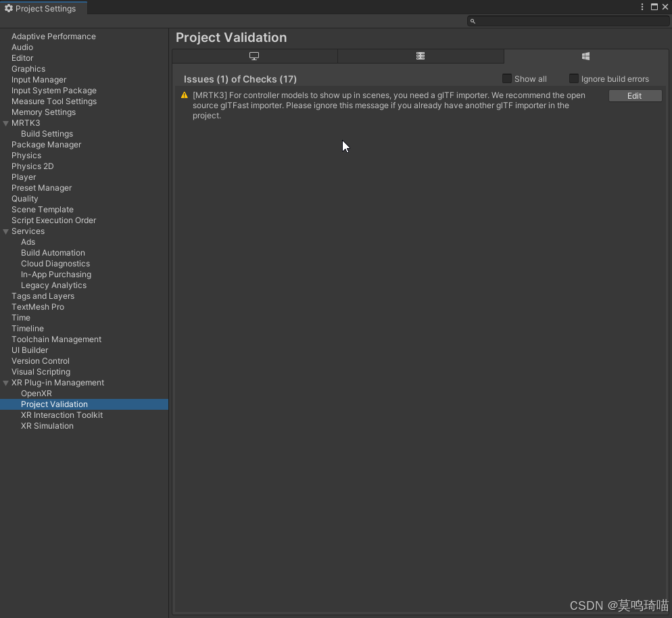Click the search magnifier icon
This screenshot has height=618, width=672.
click(x=473, y=21)
